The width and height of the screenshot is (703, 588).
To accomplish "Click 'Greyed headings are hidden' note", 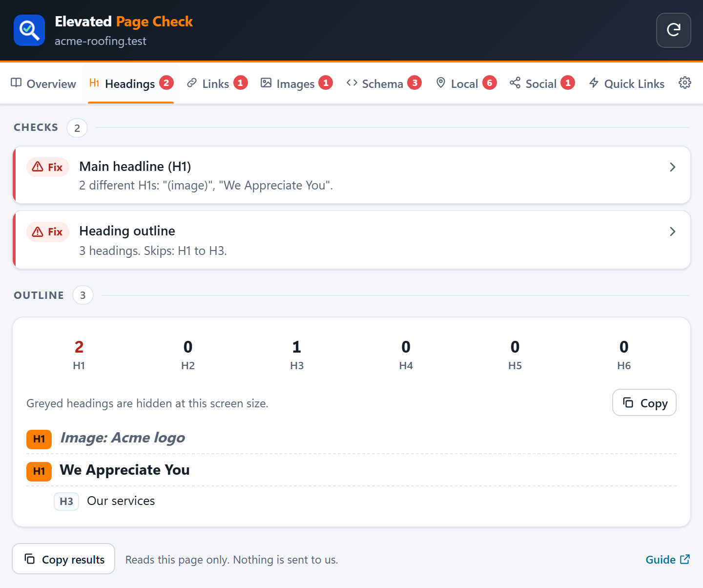I will (147, 403).
